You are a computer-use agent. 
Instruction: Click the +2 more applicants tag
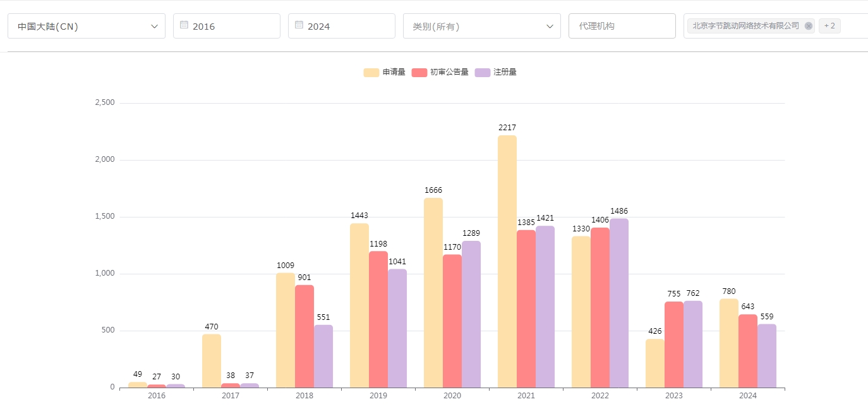(829, 26)
